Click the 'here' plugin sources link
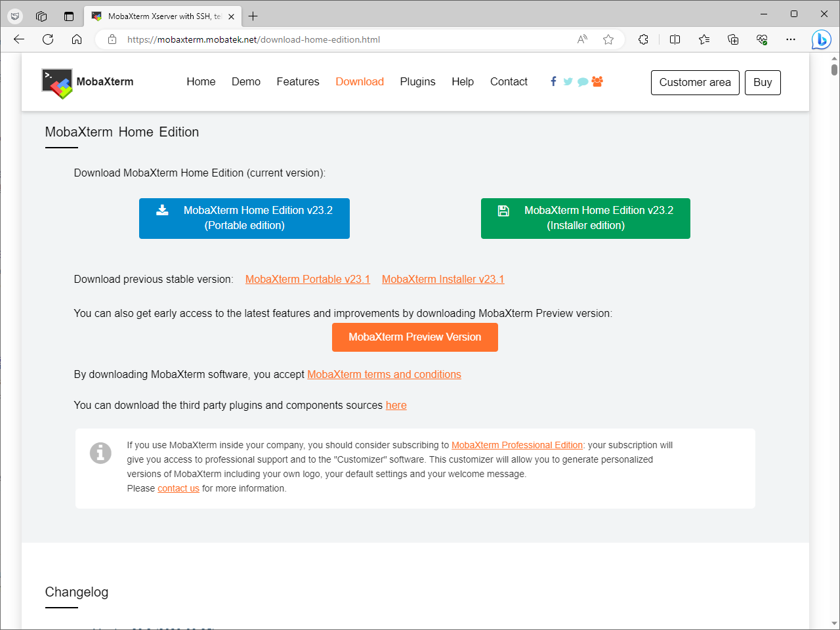Image resolution: width=840 pixels, height=630 pixels. [396, 405]
